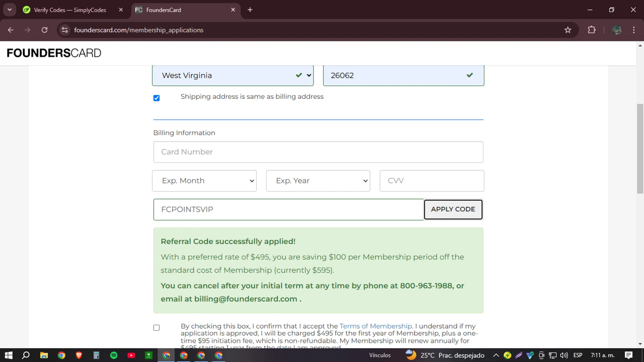Open Calculator from taskbar

click(96, 355)
